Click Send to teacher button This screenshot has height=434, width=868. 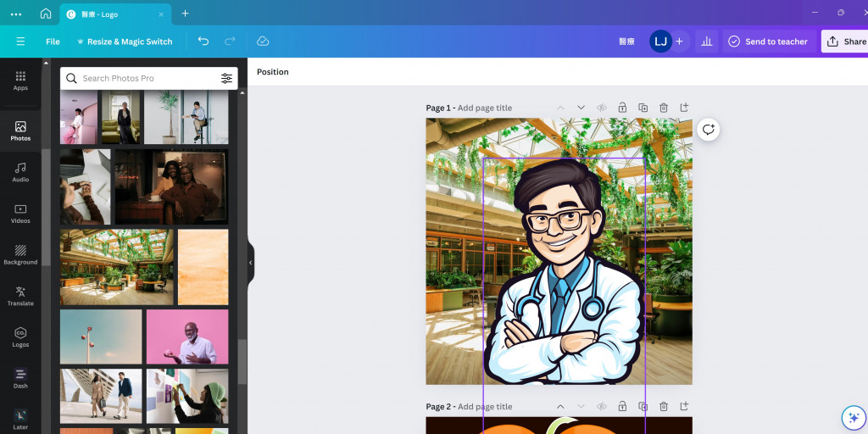pyautogui.click(x=769, y=42)
